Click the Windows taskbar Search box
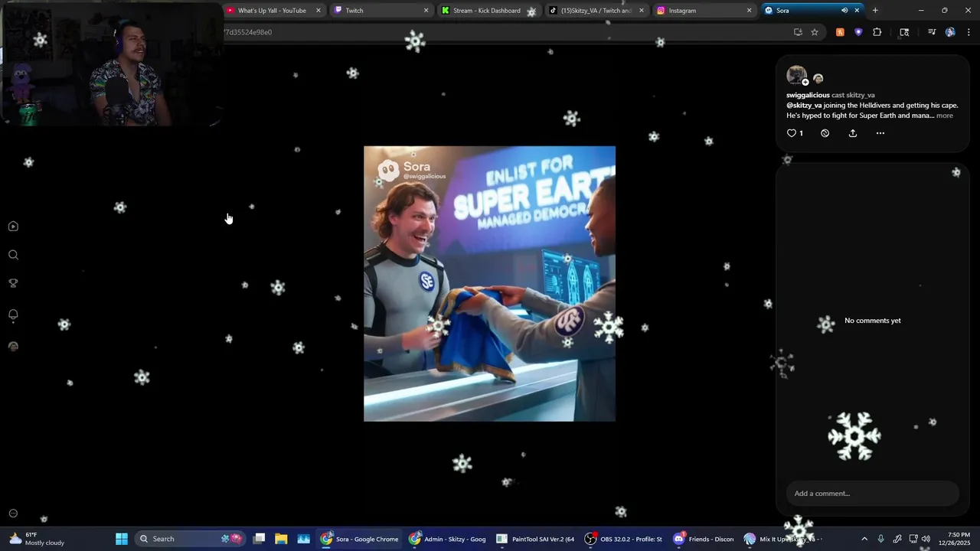The image size is (980, 551). point(190,539)
